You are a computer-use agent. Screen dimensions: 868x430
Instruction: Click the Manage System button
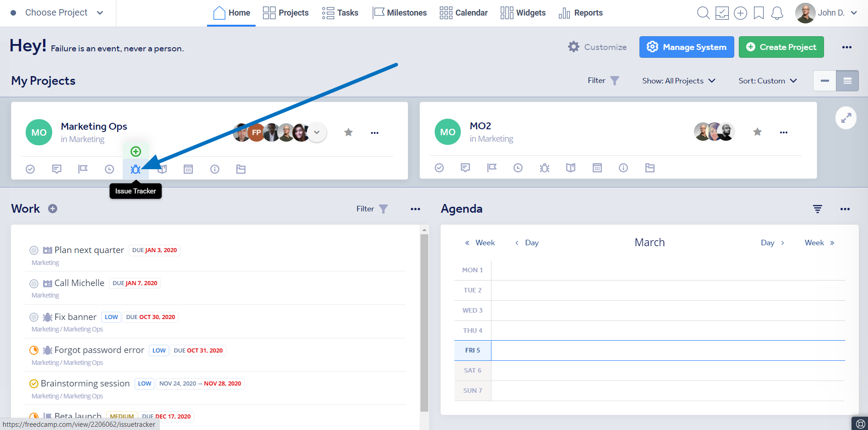686,47
